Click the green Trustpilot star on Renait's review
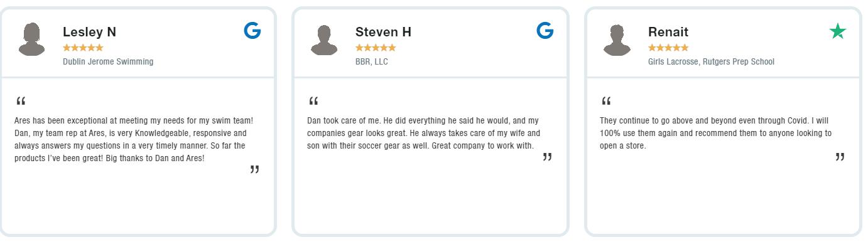868x242 pixels. click(x=838, y=31)
